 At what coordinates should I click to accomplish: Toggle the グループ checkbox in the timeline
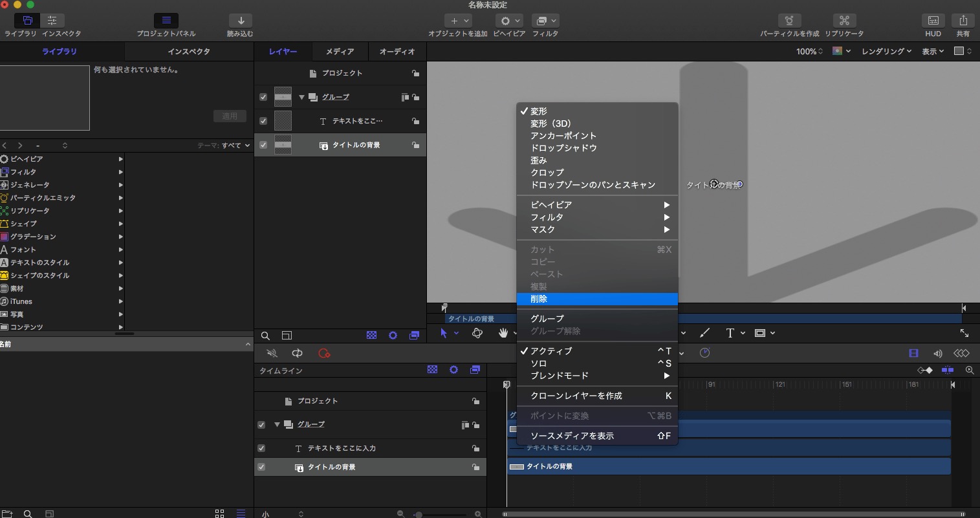point(261,425)
